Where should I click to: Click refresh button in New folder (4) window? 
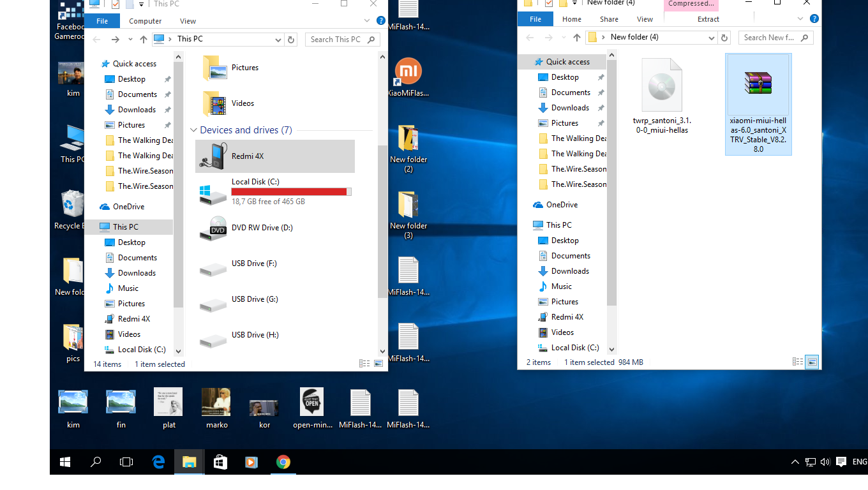pyautogui.click(x=724, y=38)
